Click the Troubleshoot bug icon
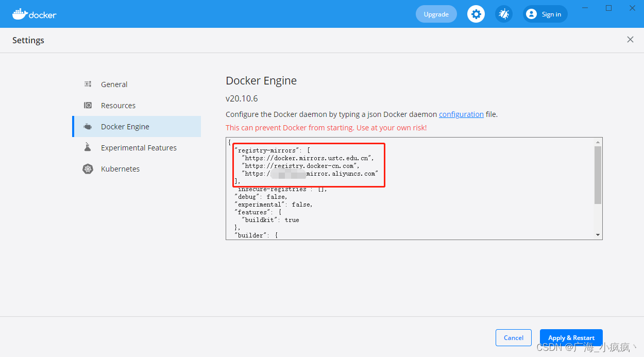This screenshot has width=644, height=357. click(503, 14)
